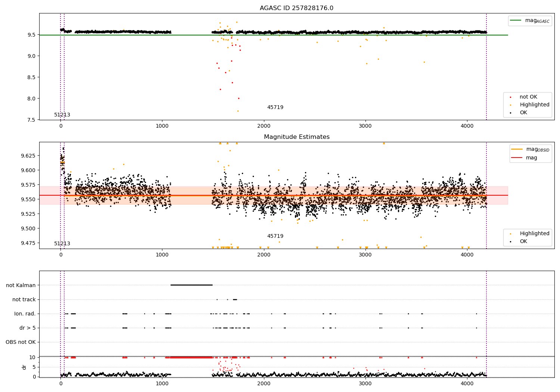Image resolution: width=560 pixels, height=392 pixels.
Task: Click the 'dr > 5' row label
Action: tap(28, 328)
